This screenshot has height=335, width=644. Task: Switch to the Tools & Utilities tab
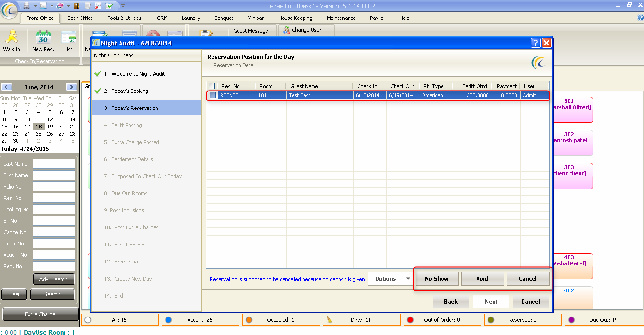[x=124, y=18]
